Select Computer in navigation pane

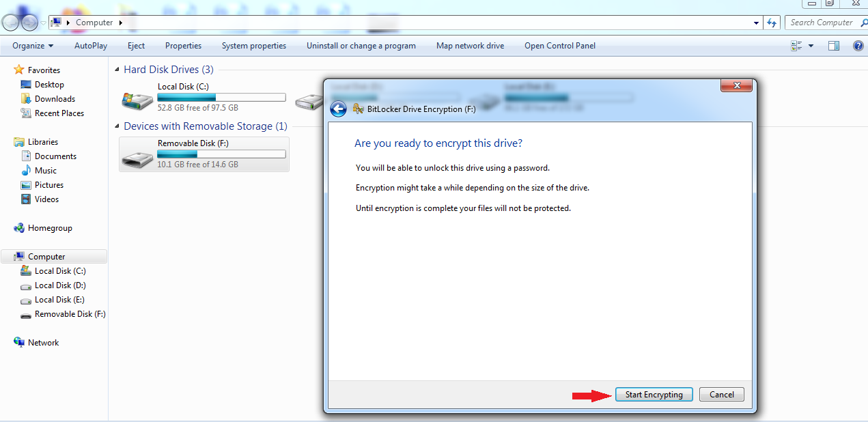(54, 257)
